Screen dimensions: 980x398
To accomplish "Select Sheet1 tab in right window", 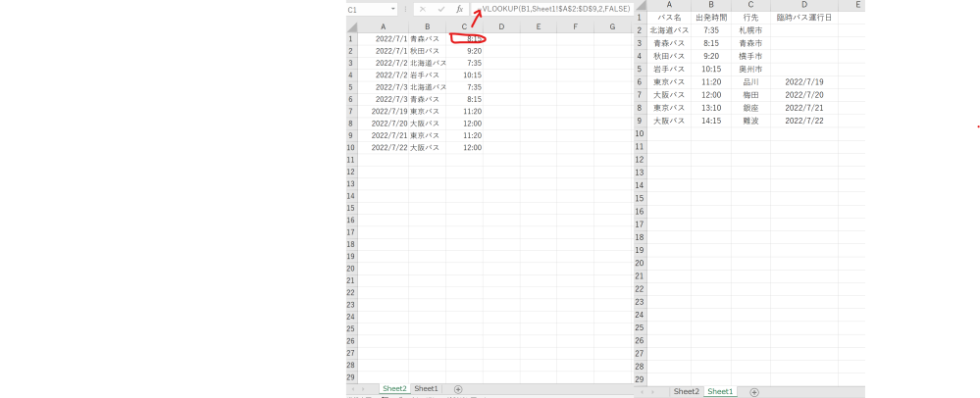I will pyautogui.click(x=720, y=391).
